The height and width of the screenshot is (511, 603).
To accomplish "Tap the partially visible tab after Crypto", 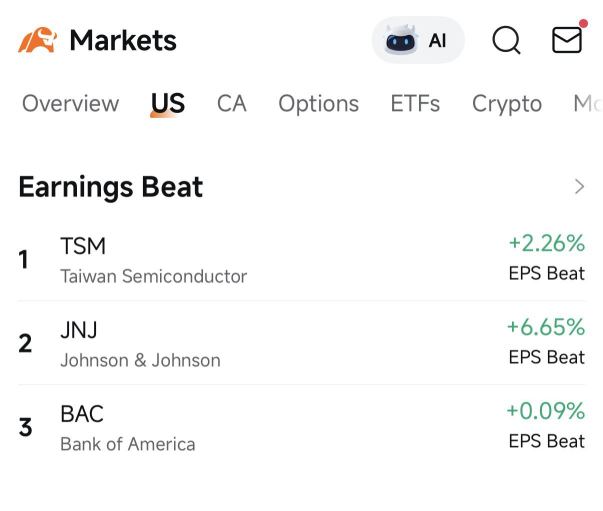I will (x=588, y=103).
